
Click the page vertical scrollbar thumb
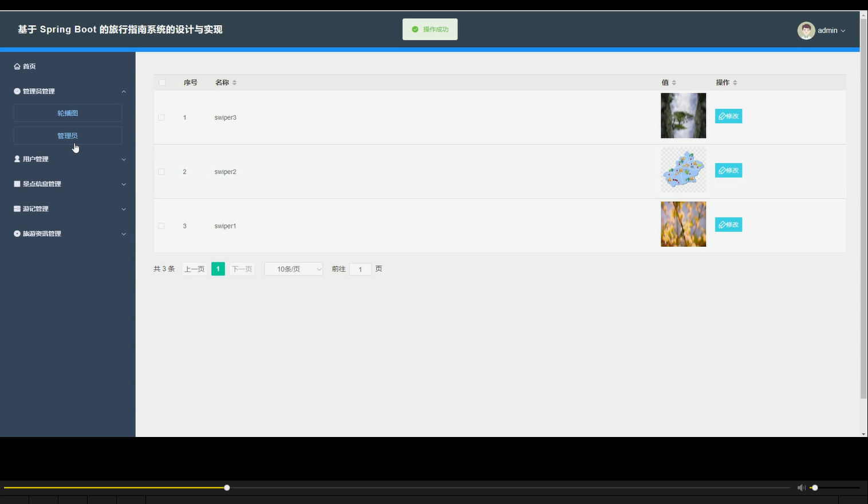point(863,209)
